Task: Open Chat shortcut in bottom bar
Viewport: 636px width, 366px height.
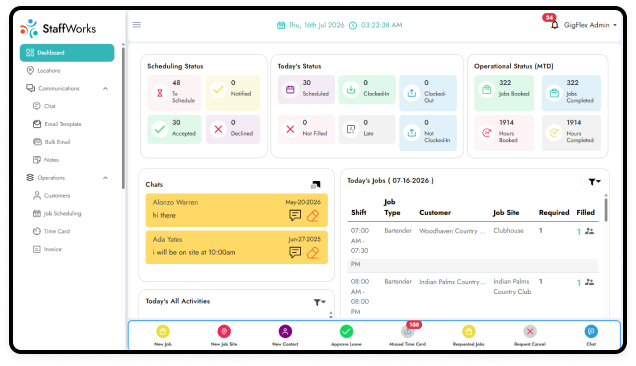Action: (591, 336)
